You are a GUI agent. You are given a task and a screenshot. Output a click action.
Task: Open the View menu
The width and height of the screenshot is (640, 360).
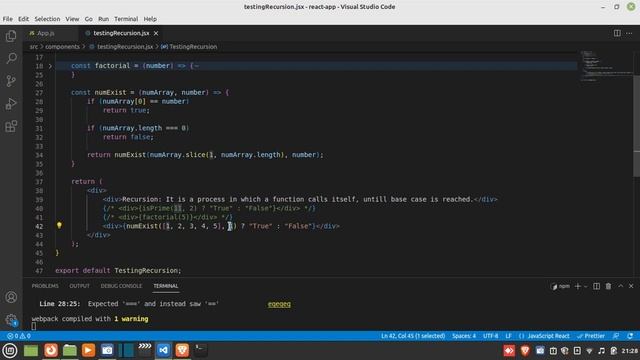point(72,19)
